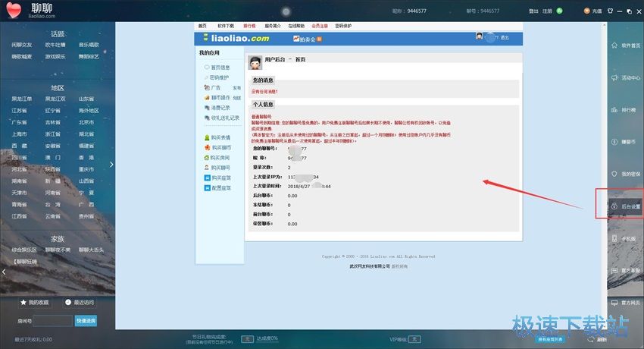Open 后台设置 icon in right sidebar

coord(614,206)
